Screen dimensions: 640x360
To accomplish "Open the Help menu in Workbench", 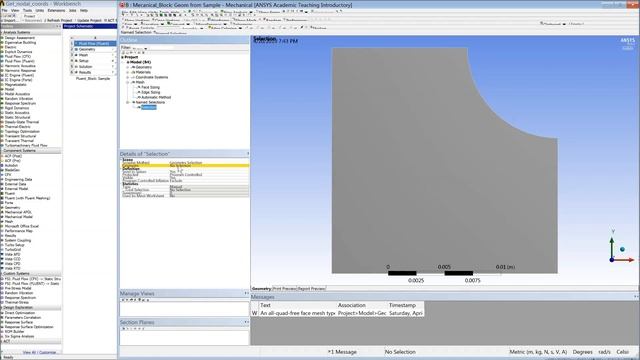I will [x=84, y=10].
